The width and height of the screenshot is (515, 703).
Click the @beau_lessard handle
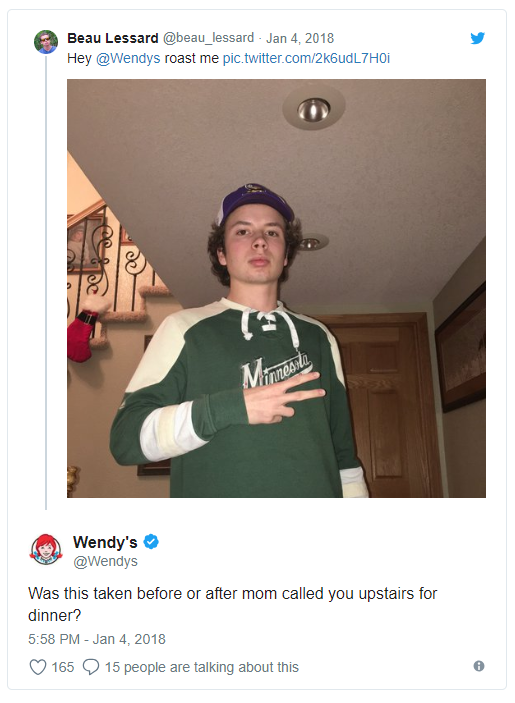click(x=208, y=38)
